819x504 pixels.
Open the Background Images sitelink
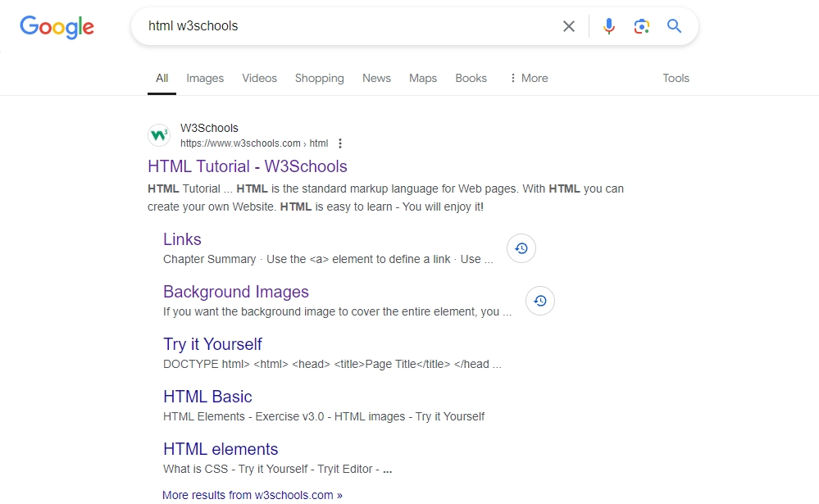click(236, 292)
